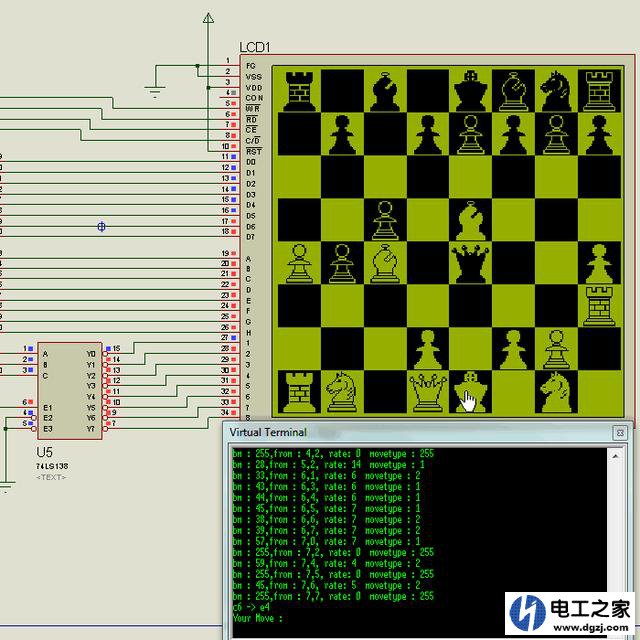Click the knight beside the bottom-left rook
640x640 pixels.
342,392
